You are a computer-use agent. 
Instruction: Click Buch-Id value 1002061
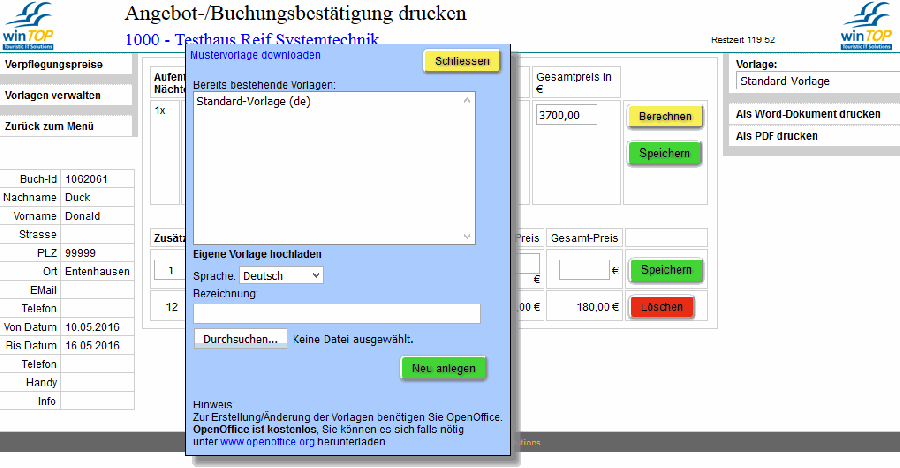86,179
